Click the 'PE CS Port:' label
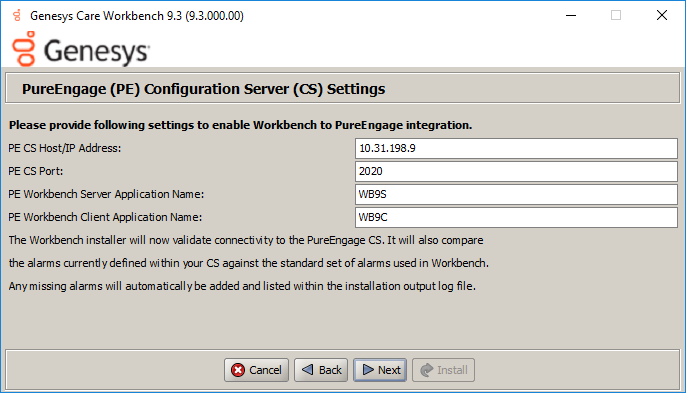Viewport: 686px width, 393px height. point(35,171)
